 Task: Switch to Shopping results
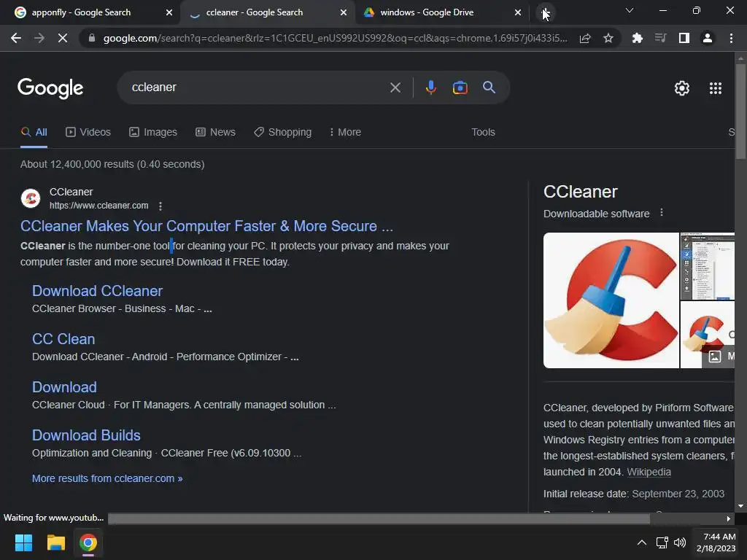pyautogui.click(x=282, y=132)
